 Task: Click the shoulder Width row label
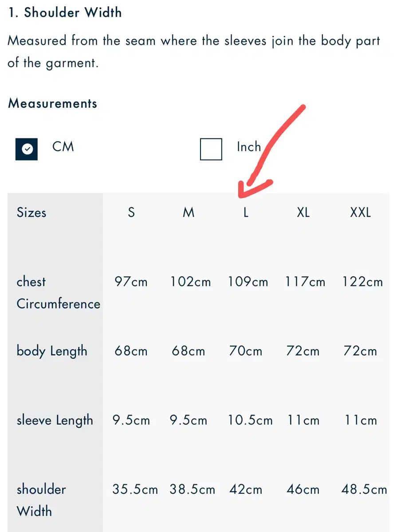coord(41,500)
